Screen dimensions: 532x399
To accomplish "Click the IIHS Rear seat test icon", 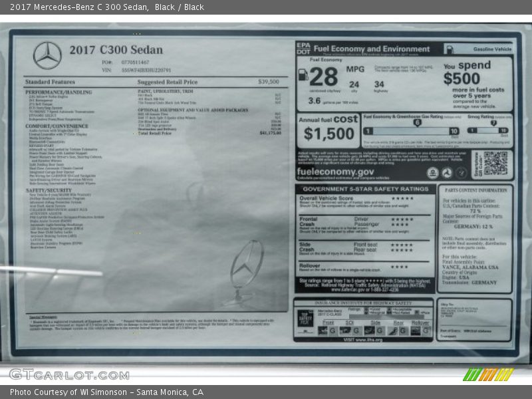I will tap(393, 331).
